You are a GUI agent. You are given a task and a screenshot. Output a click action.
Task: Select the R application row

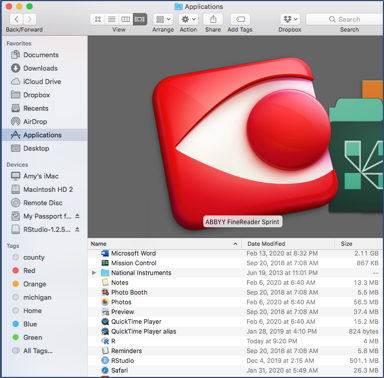point(236,341)
